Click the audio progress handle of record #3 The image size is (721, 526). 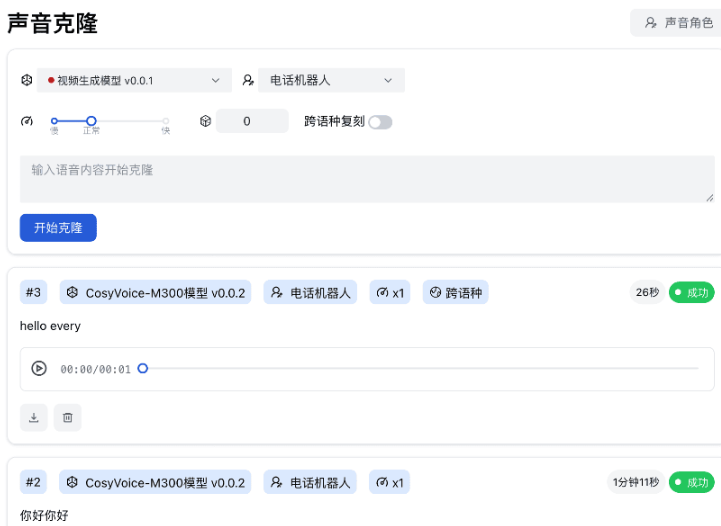(x=143, y=368)
